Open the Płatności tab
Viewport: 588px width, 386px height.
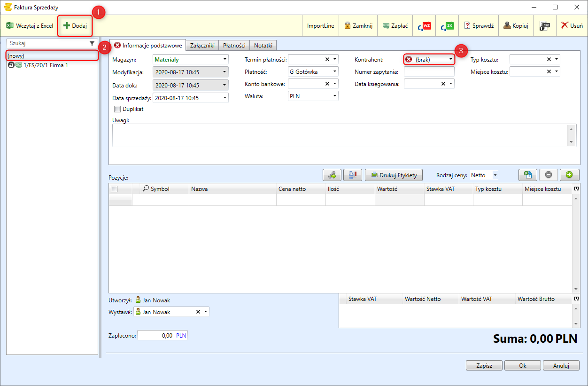234,46
